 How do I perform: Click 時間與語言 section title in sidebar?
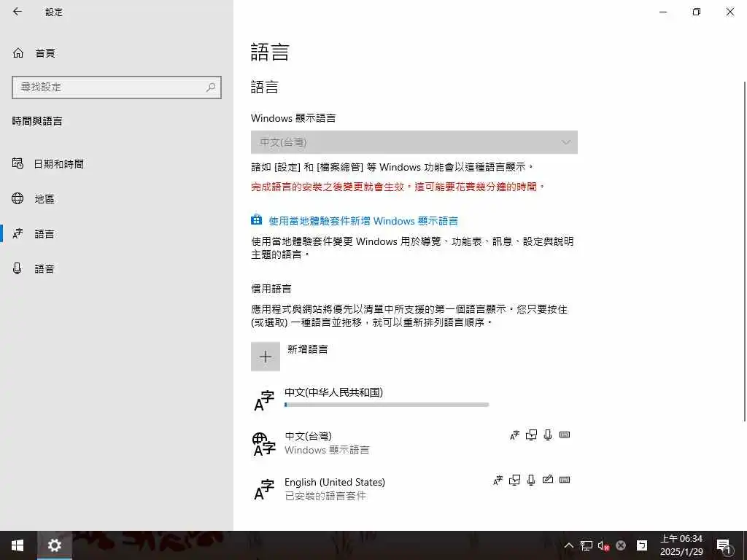[37, 121]
